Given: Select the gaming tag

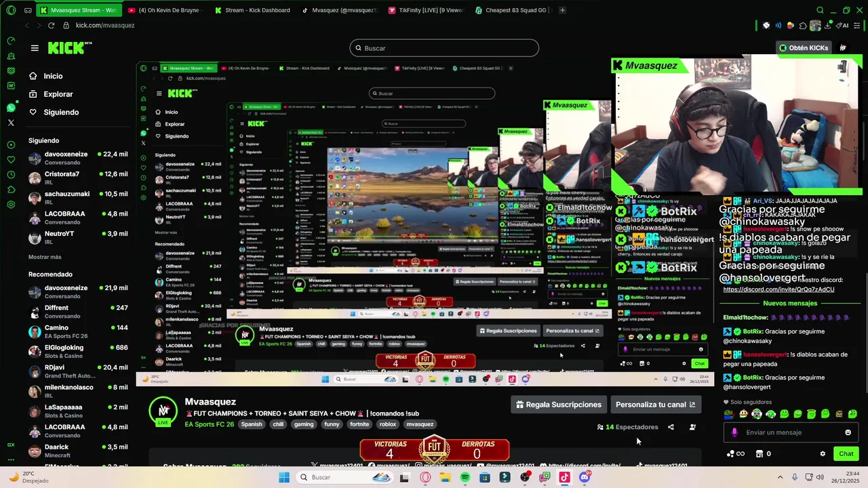Looking at the screenshot, I should 304,424.
